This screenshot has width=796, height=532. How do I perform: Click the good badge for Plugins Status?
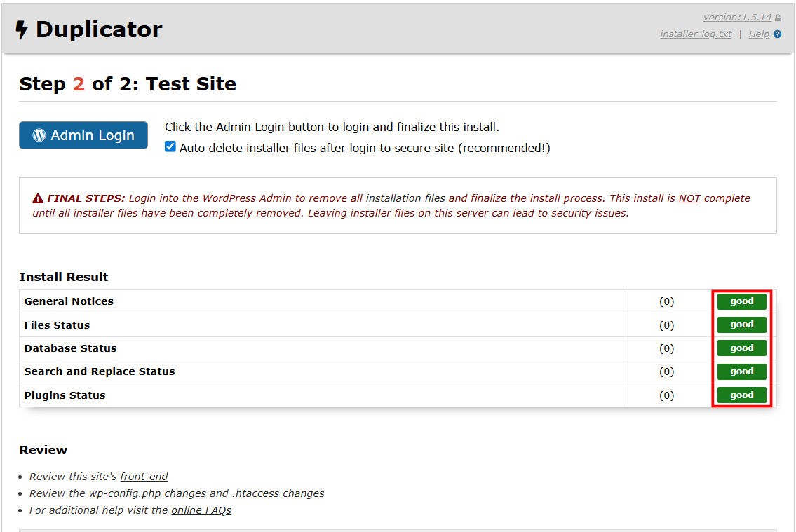point(741,395)
